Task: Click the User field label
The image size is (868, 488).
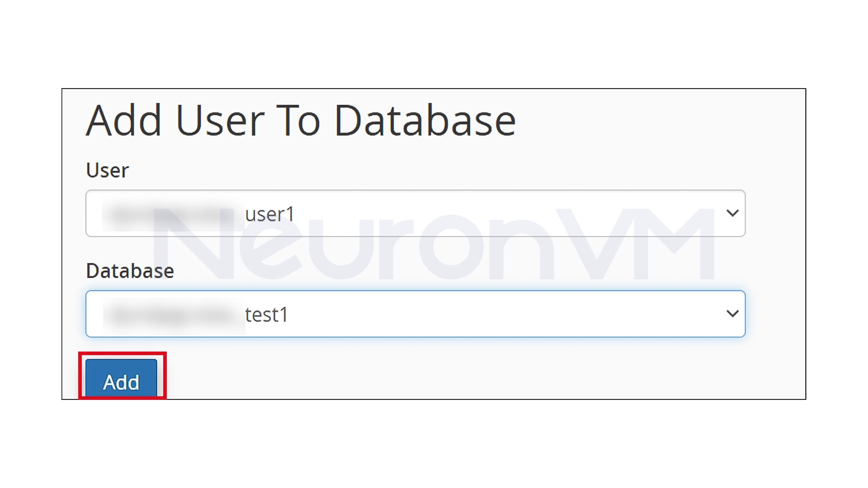Action: point(107,170)
